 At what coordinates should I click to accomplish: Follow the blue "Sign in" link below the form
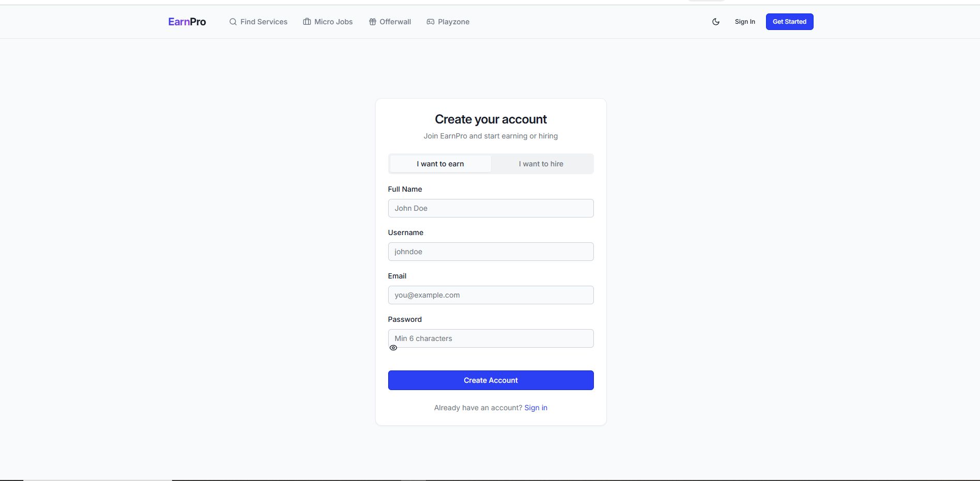pos(535,408)
